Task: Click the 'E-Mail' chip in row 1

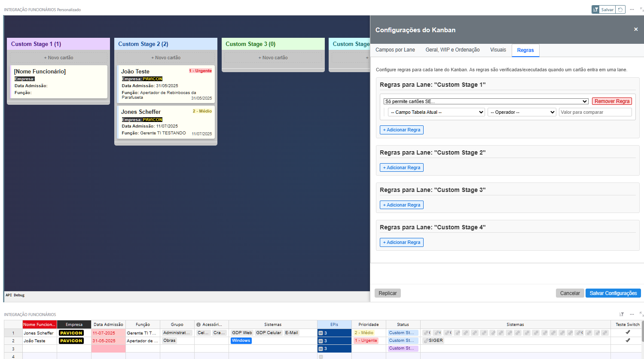Action: 291,333
